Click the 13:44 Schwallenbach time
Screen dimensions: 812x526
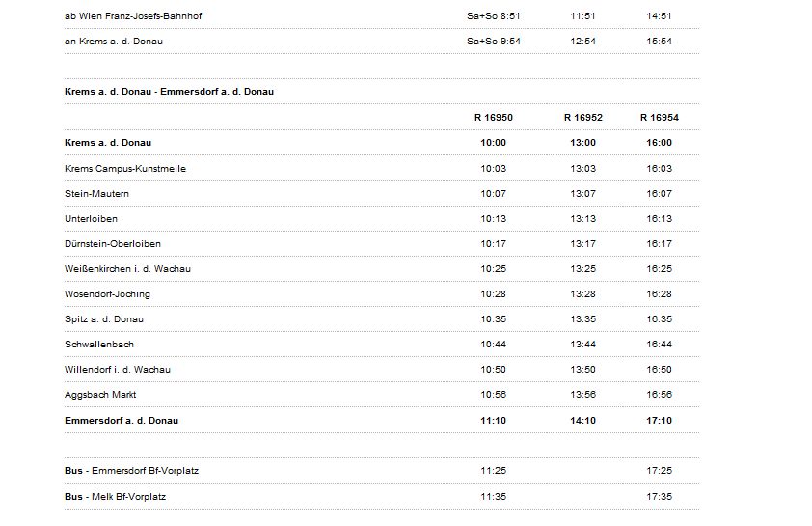(583, 345)
